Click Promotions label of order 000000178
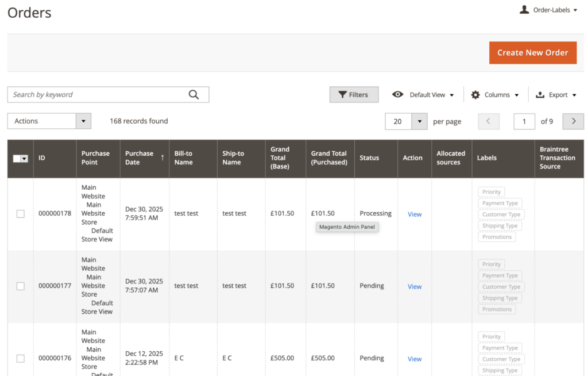 [497, 237]
